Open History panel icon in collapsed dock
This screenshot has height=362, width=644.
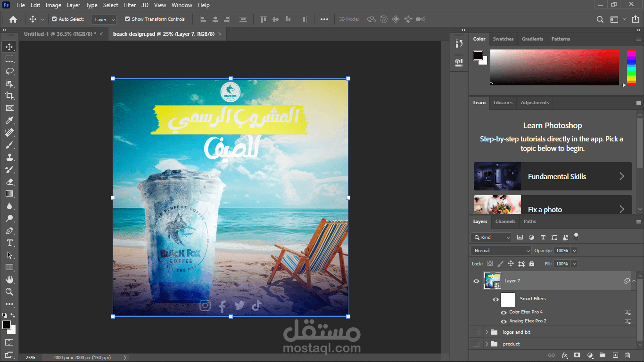459,43
